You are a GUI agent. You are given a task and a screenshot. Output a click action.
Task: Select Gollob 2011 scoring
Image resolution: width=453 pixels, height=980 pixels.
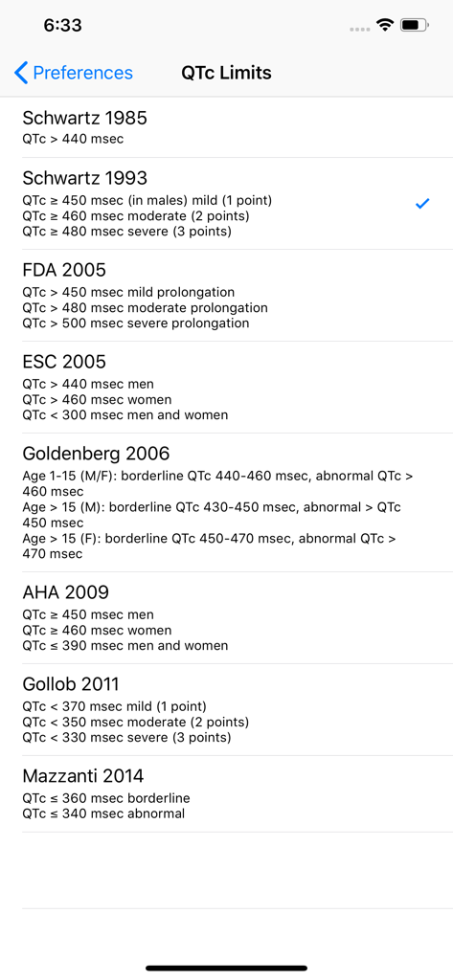point(226,710)
